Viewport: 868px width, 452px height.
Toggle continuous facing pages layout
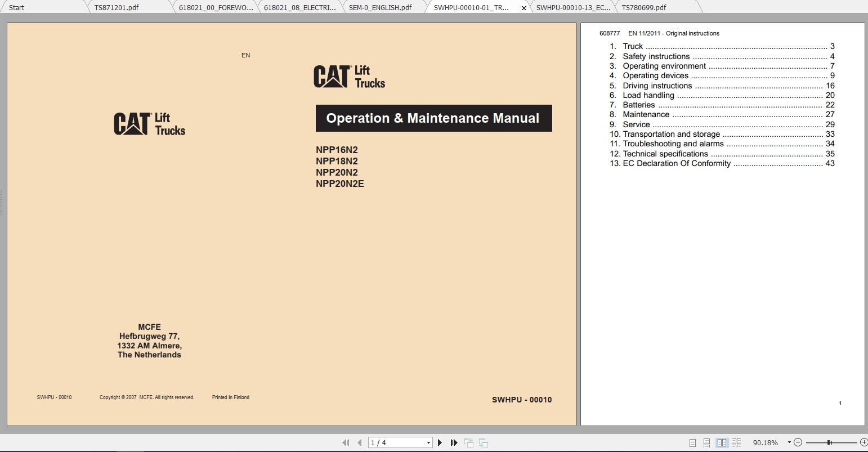tap(737, 442)
